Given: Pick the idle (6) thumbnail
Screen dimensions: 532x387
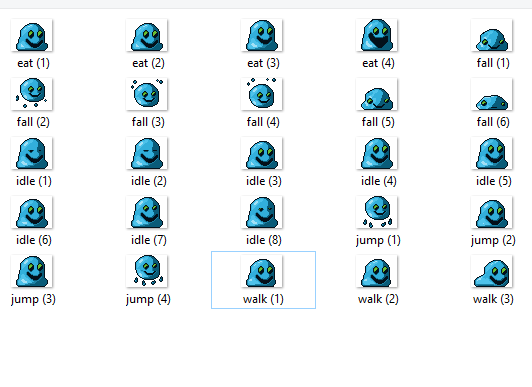Looking at the screenshot, I should point(32,212).
